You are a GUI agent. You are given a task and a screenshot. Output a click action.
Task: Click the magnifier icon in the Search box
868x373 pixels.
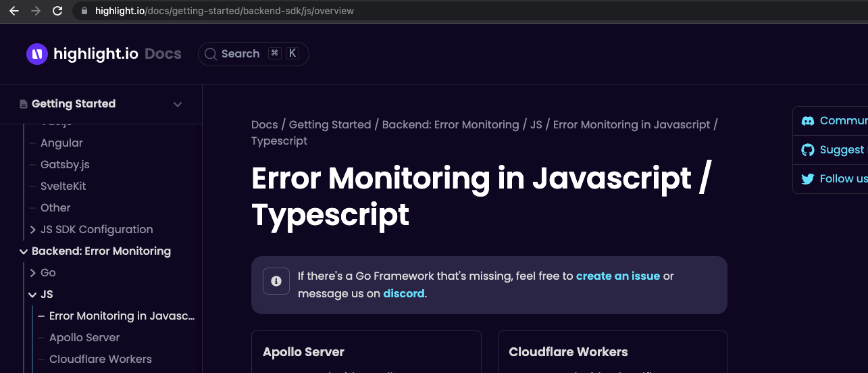211,54
